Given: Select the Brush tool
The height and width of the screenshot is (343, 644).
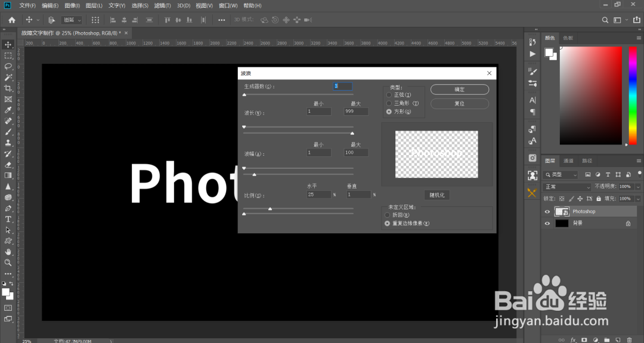Looking at the screenshot, I should coord(8,132).
